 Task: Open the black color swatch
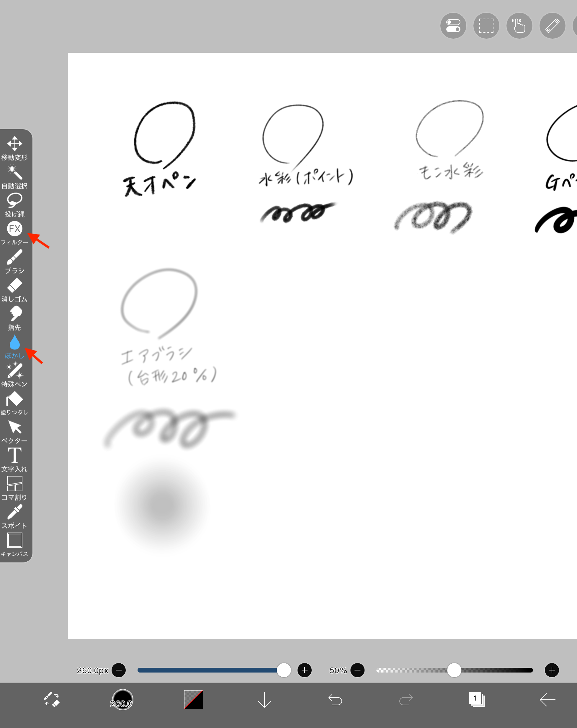point(193,699)
